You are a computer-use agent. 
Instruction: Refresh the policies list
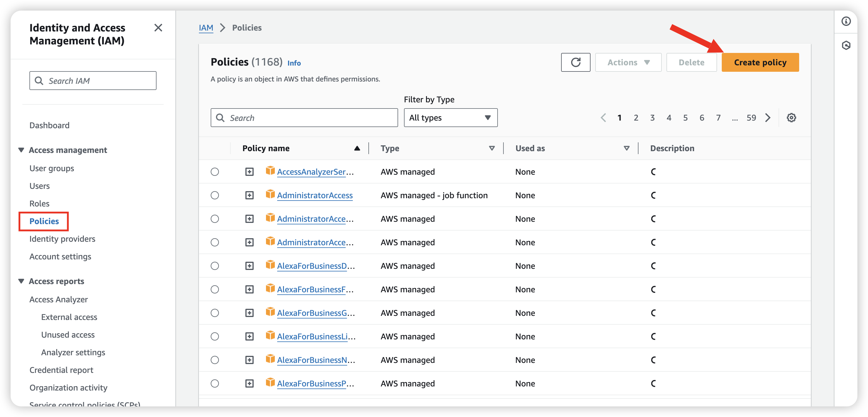(576, 62)
